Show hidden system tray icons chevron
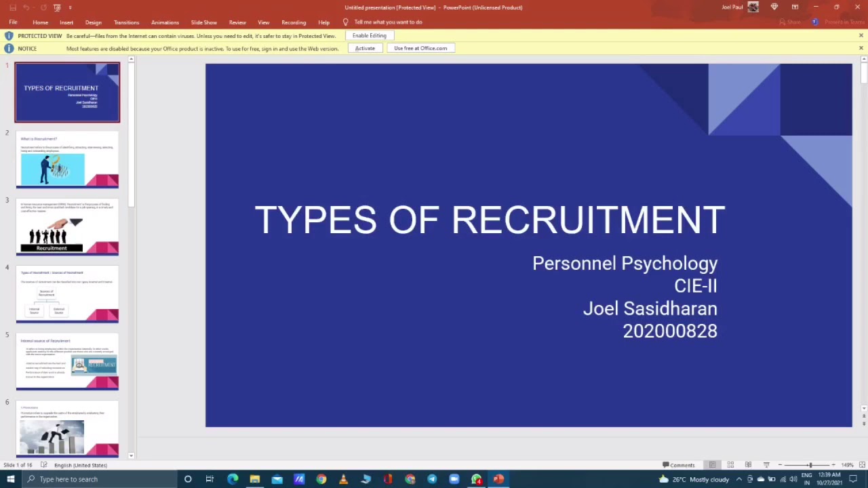This screenshot has height=488, width=868. tap(739, 479)
